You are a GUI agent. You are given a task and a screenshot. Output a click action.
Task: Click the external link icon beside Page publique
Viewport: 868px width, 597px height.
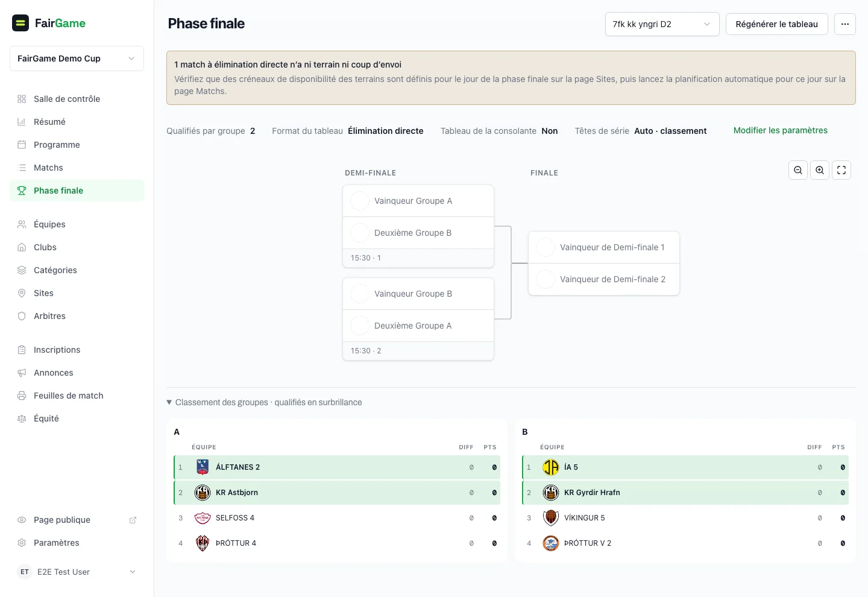pos(133,520)
